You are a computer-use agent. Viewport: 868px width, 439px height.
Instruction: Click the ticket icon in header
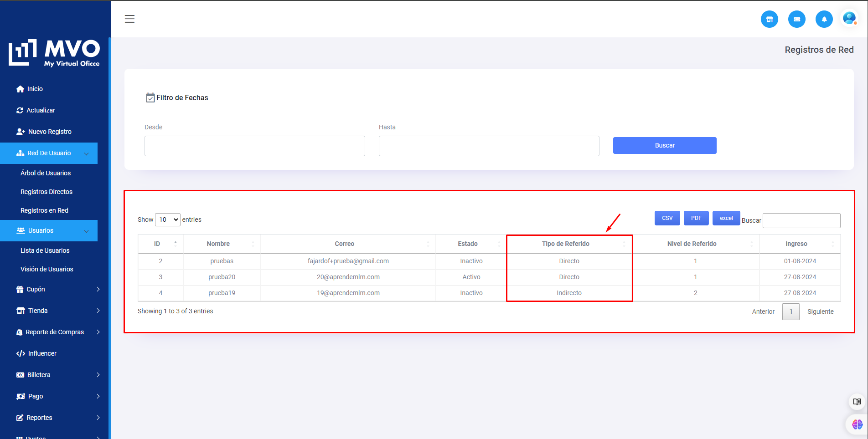pos(796,19)
